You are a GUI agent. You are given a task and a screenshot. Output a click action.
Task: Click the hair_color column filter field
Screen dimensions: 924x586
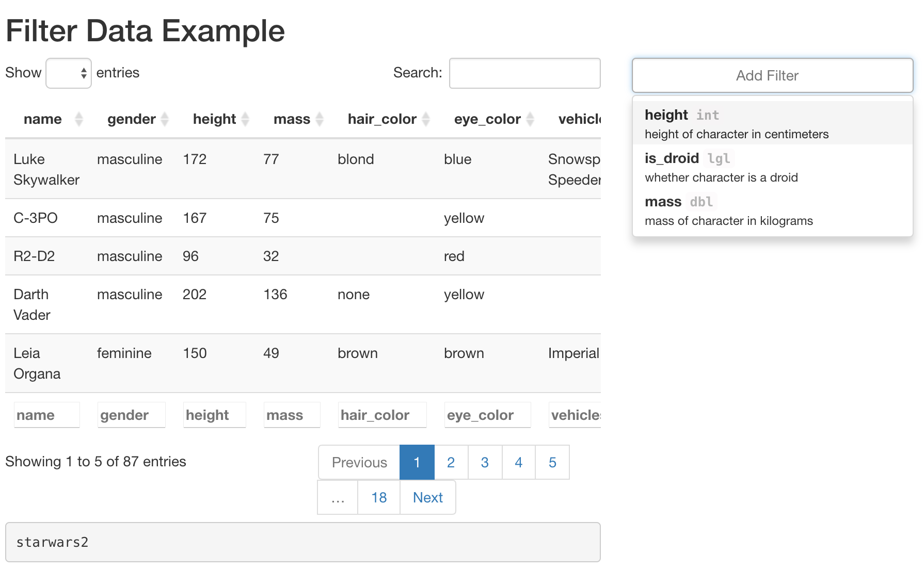(382, 415)
